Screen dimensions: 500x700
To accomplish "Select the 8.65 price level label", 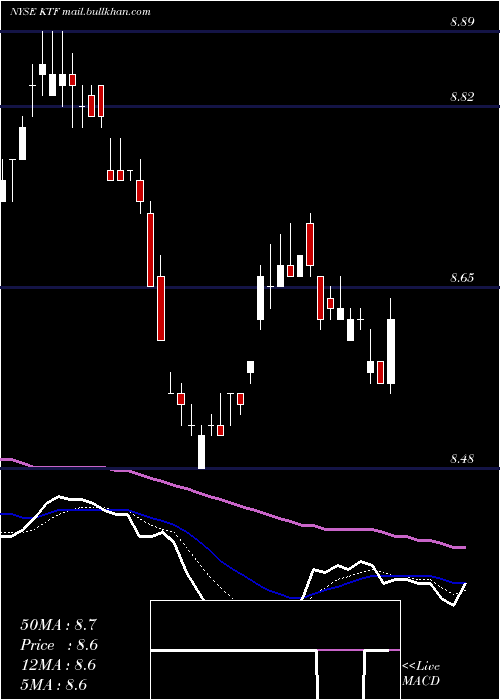I will point(462,278).
